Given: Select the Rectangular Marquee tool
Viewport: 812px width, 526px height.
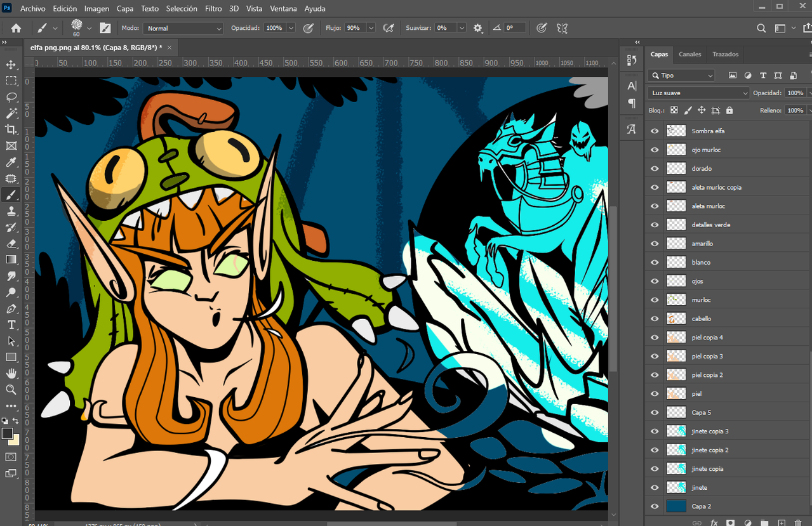Looking at the screenshot, I should (11, 81).
